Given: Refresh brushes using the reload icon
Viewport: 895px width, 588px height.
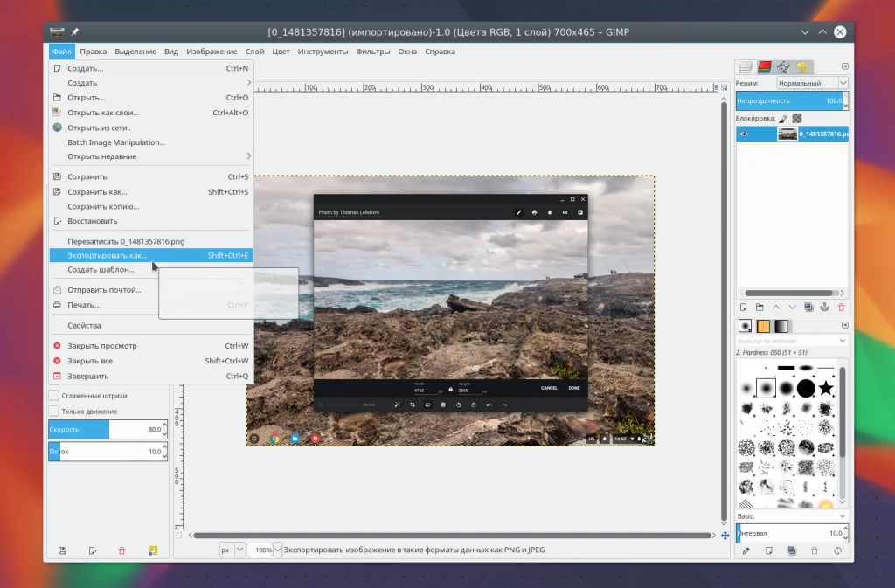Looking at the screenshot, I should [838, 550].
